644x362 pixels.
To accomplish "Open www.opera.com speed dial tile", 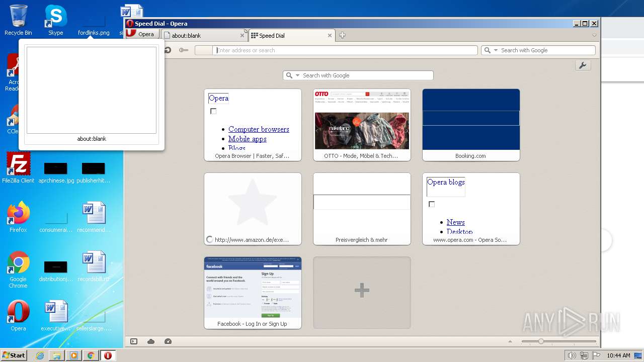I will (x=471, y=209).
